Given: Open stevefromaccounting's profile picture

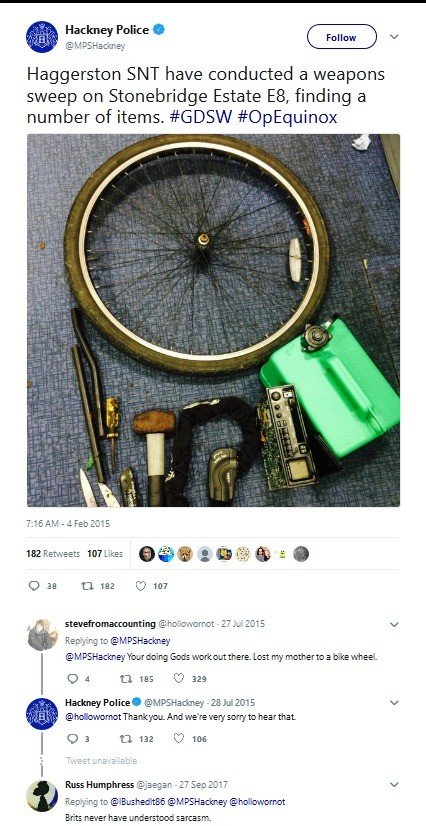Looking at the screenshot, I should pyautogui.click(x=42, y=635).
